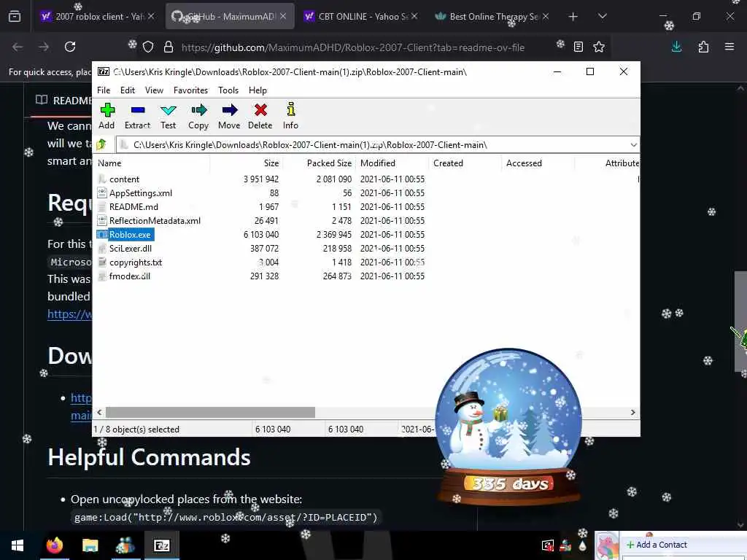The image size is (747, 560).
Task: Open the Firefox downloads panel
Action: coord(676,47)
